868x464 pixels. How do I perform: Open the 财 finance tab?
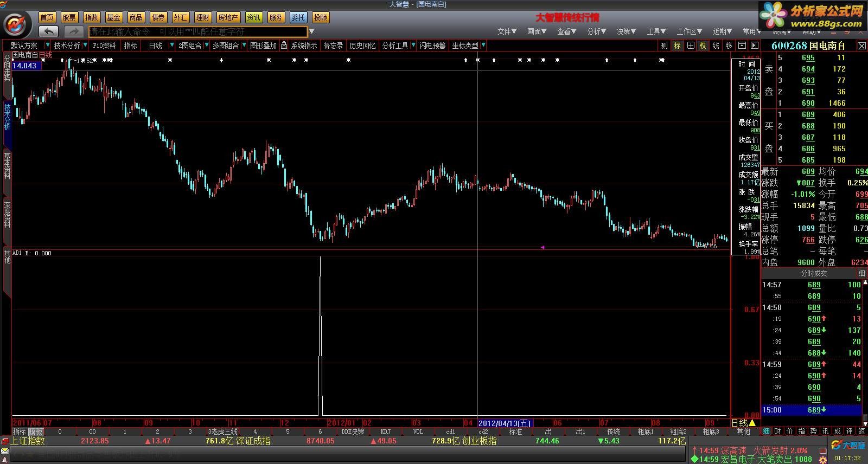pyautogui.click(x=778, y=431)
